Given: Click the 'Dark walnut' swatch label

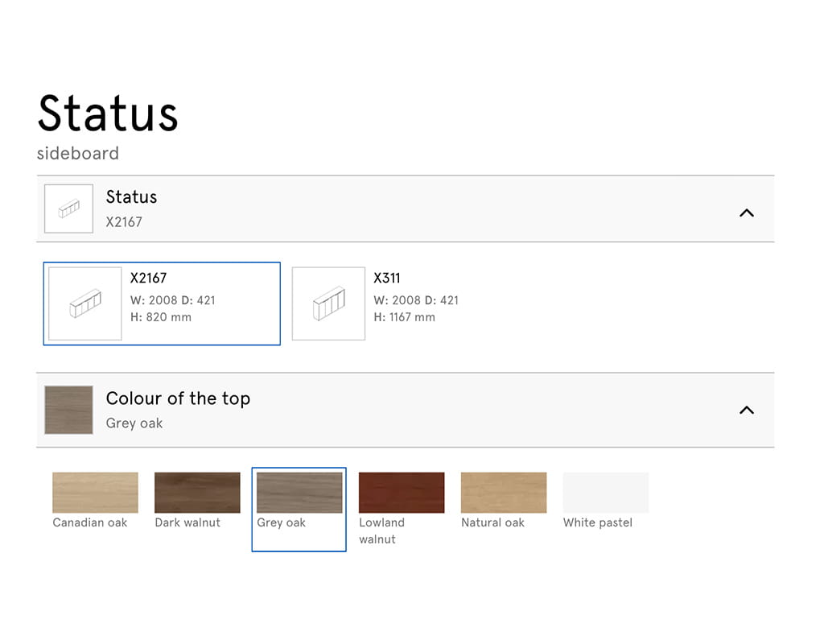Looking at the screenshot, I should click(187, 522).
